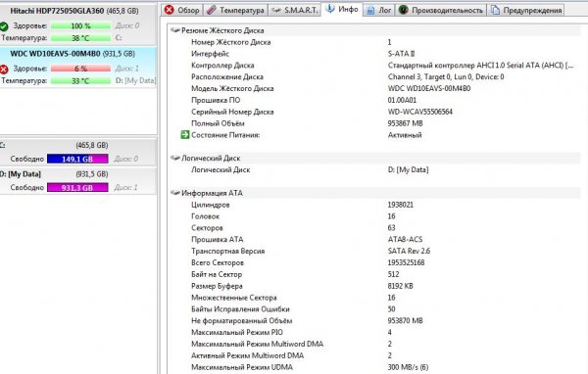The height and width of the screenshot is (374, 588).
Task: Click the green checkmark health icon of Hitachi disk
Action: click(4, 26)
